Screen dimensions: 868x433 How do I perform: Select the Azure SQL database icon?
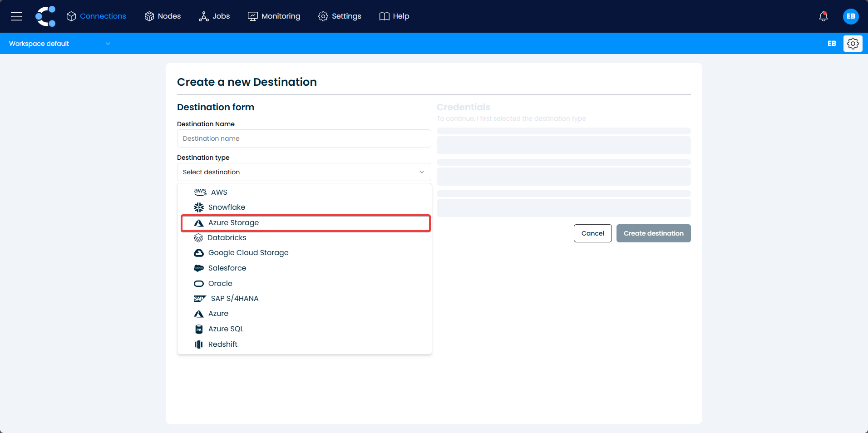coord(198,329)
